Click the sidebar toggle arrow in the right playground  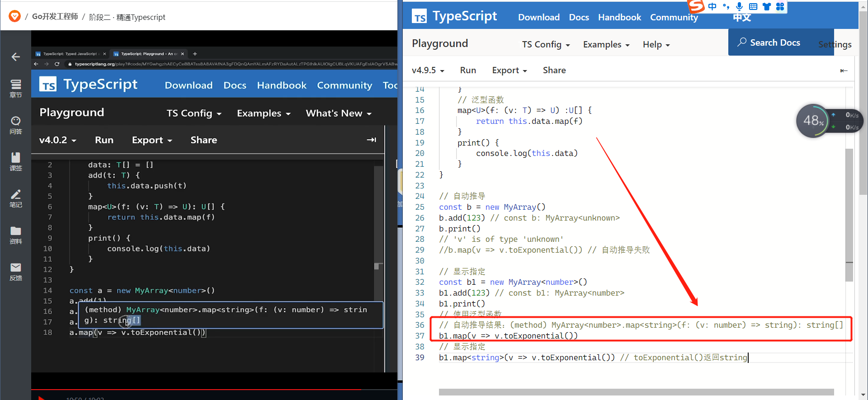pyautogui.click(x=844, y=71)
